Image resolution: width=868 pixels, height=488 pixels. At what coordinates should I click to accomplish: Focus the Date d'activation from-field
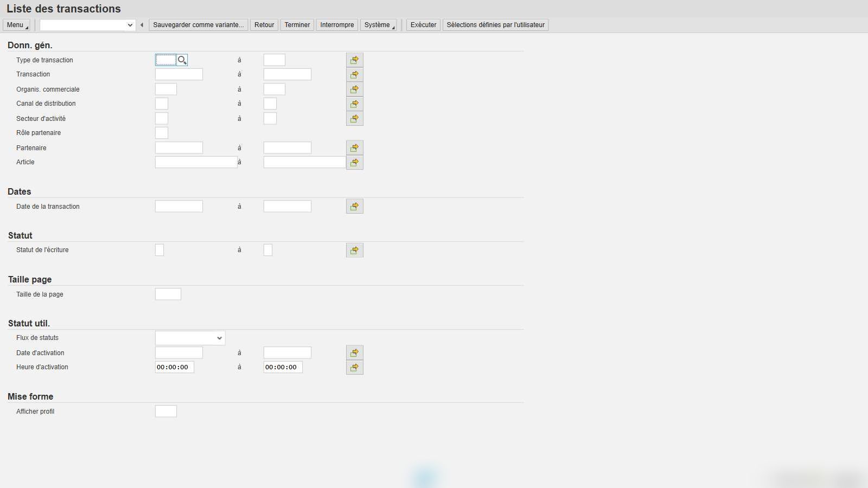click(x=179, y=352)
